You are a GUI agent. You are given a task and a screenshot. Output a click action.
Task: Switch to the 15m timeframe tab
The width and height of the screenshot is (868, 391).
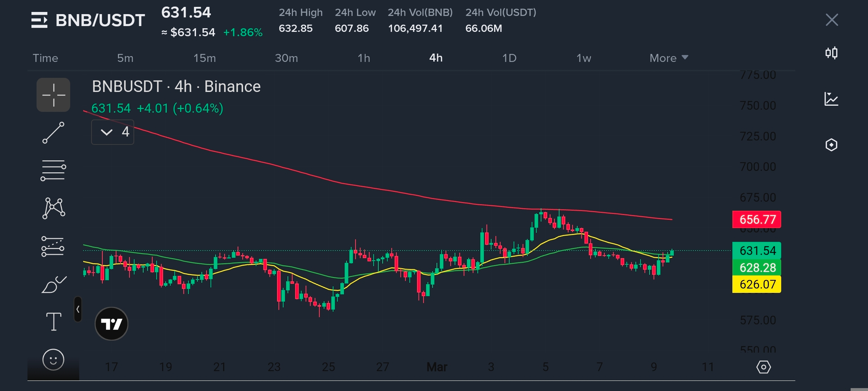point(204,58)
